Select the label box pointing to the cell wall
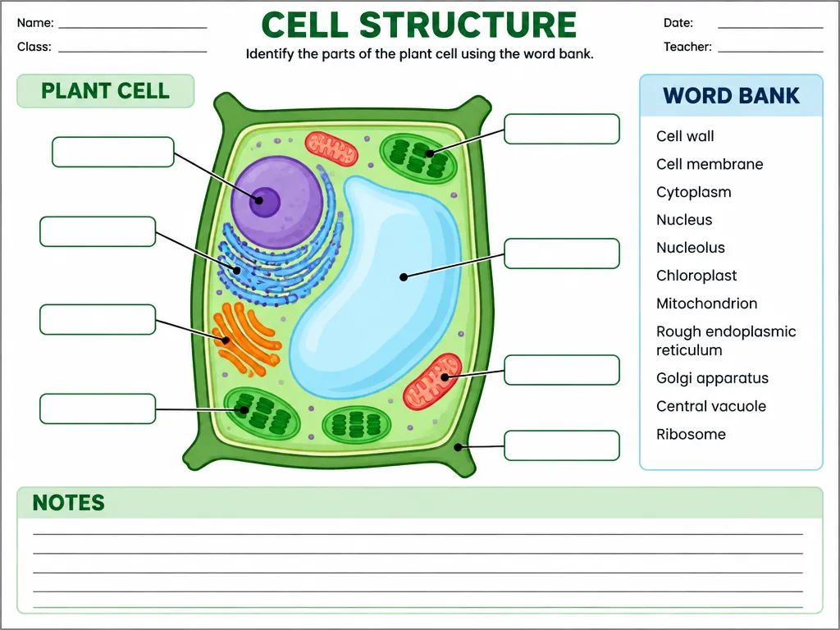 click(x=561, y=445)
